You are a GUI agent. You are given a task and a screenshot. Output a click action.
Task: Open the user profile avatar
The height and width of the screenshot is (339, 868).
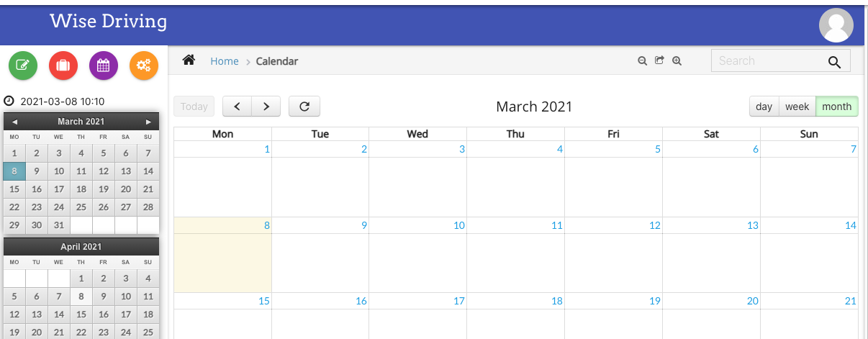click(836, 25)
